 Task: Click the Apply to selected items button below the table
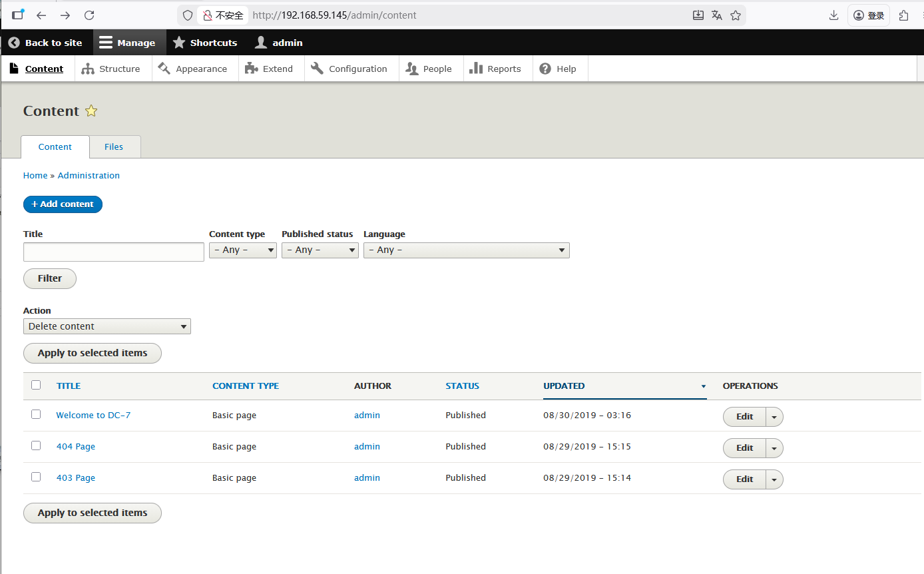tap(93, 513)
